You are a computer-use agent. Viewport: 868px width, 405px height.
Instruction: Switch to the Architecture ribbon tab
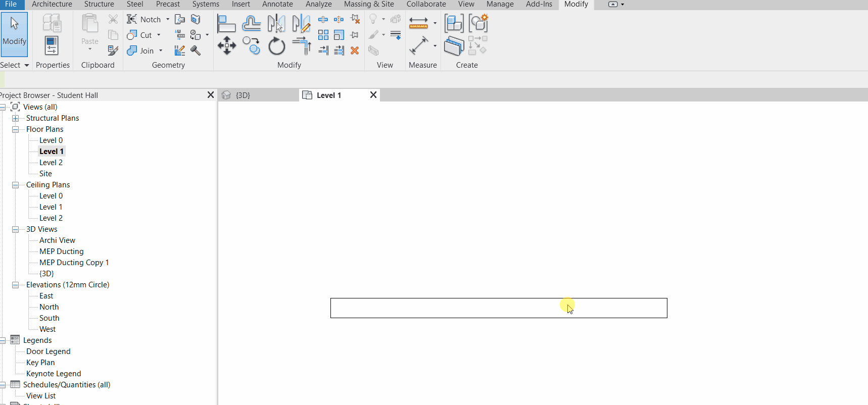(52, 4)
